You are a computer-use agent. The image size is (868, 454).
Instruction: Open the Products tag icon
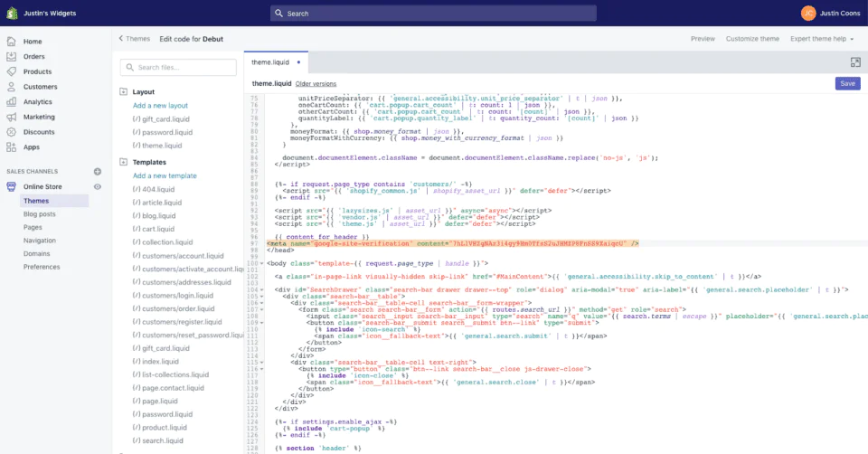click(11, 71)
